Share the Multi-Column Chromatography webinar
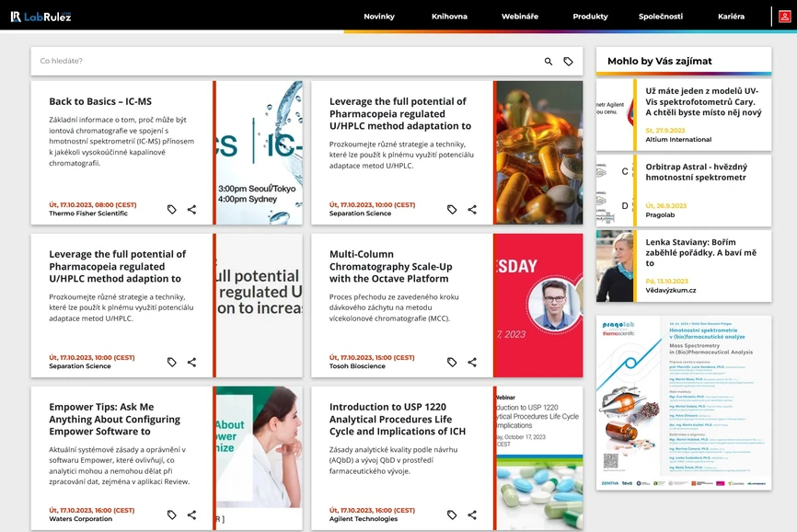The height and width of the screenshot is (532, 797). tap(472, 362)
